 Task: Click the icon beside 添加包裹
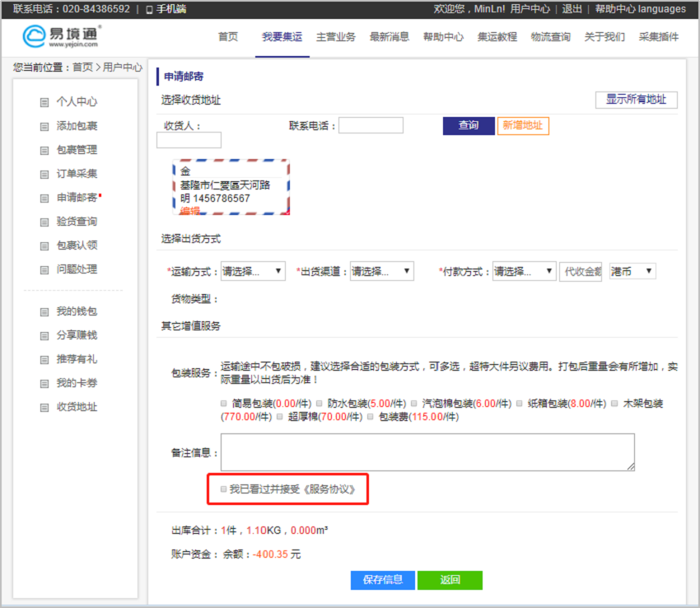pos(44,126)
